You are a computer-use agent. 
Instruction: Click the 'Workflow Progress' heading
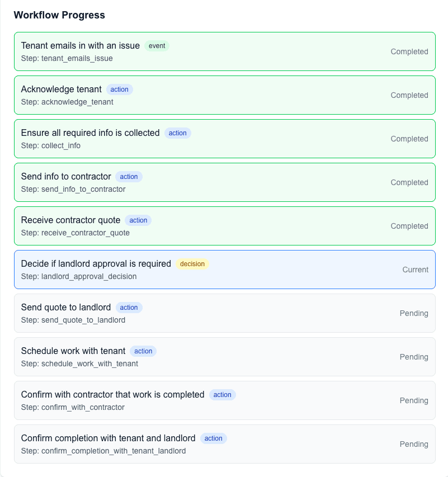click(x=59, y=15)
